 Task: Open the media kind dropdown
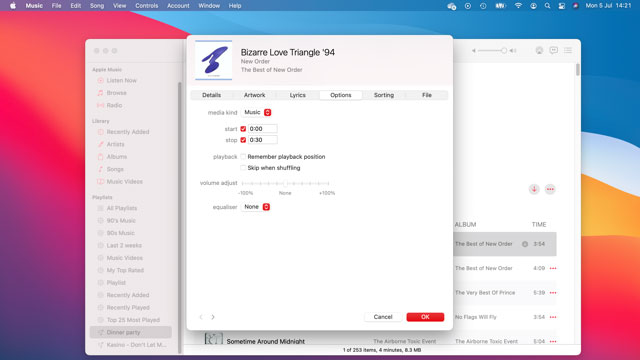coord(257,112)
